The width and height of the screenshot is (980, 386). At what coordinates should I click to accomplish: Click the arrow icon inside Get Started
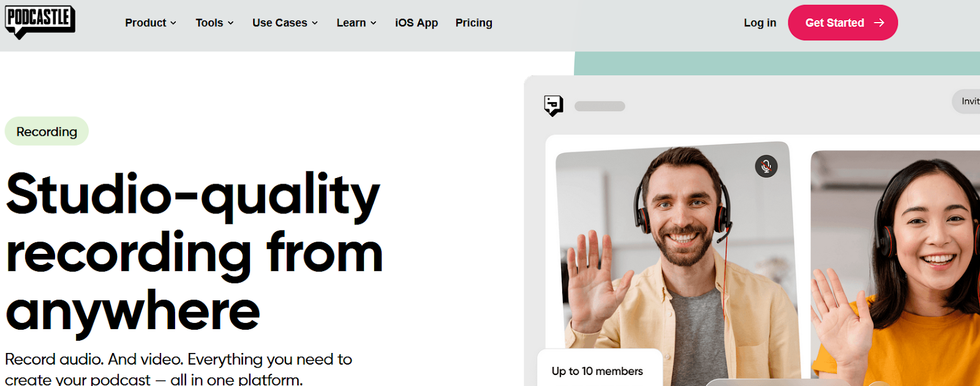879,23
